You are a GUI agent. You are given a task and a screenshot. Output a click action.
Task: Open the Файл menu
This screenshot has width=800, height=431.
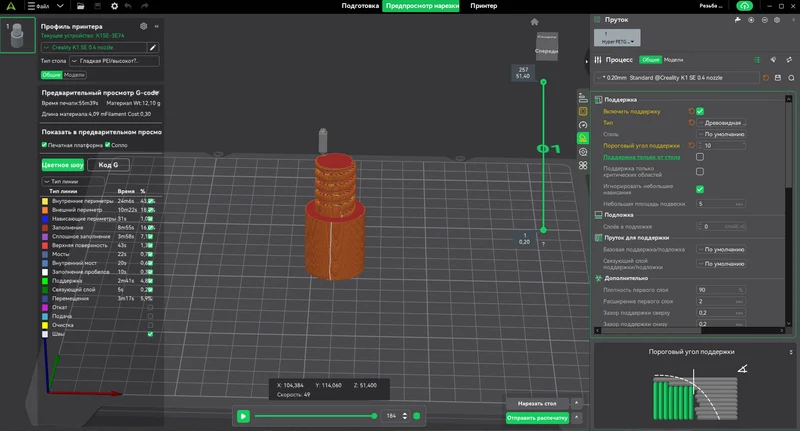click(39, 6)
